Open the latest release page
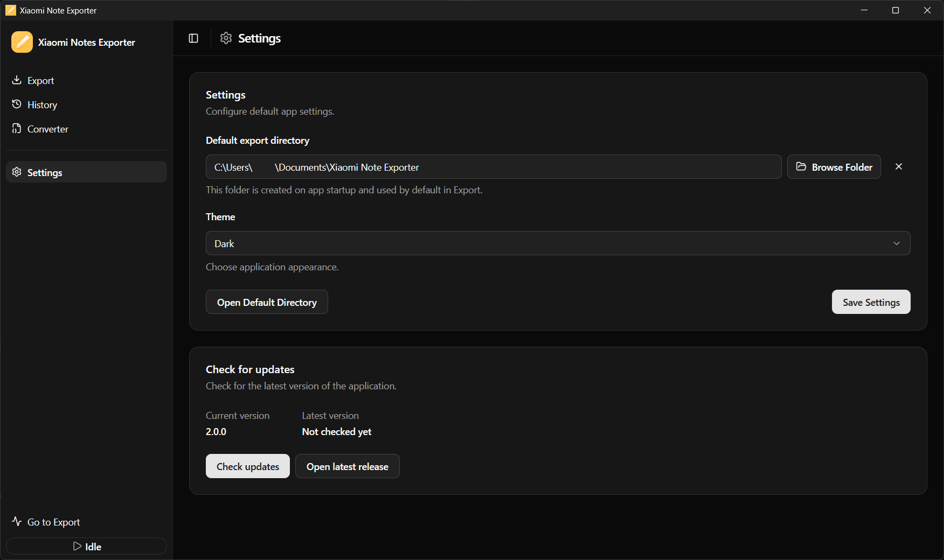This screenshot has width=944, height=560. click(348, 466)
